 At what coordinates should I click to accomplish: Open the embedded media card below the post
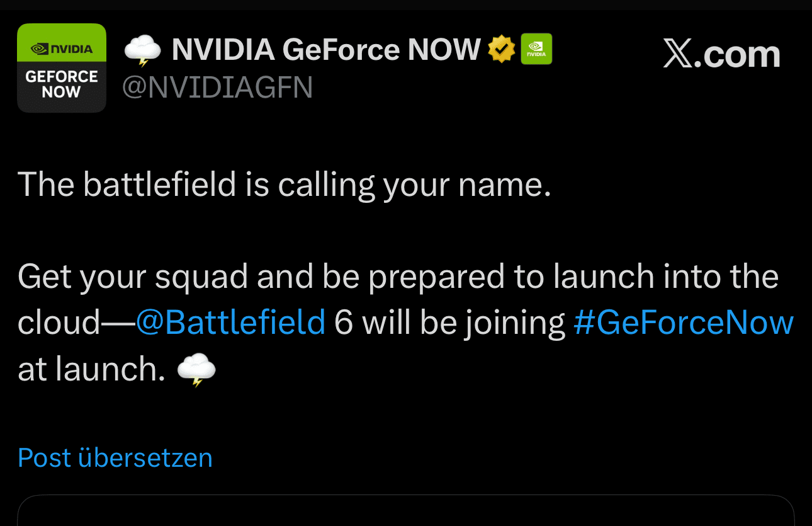(406, 512)
